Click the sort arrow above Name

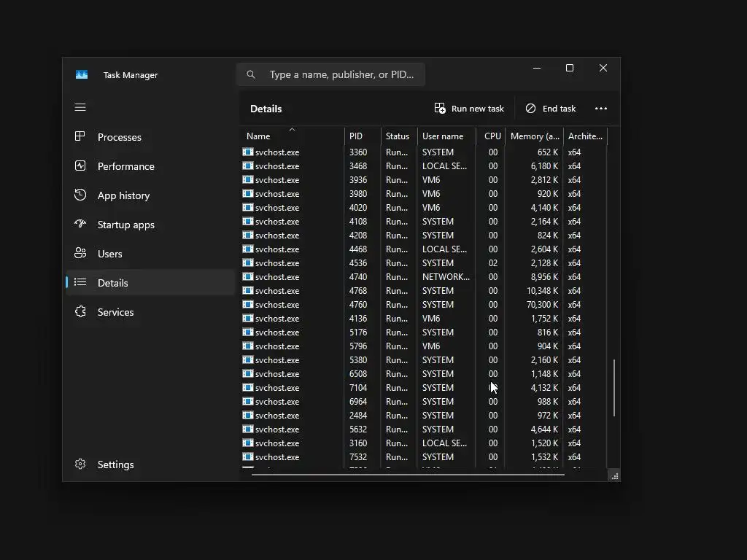pyautogui.click(x=292, y=130)
